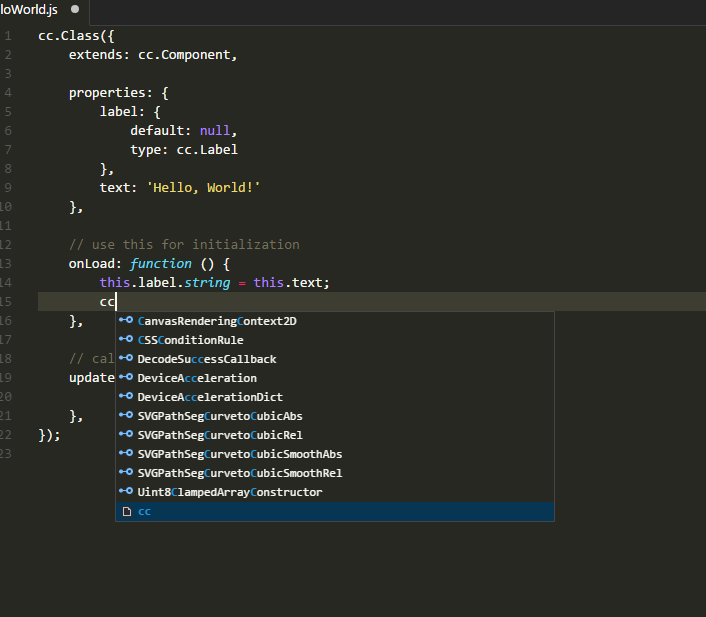Screen dimensions: 706x617
Task: Choose DecodeSuccessCallback suggestion
Action: click(335, 359)
